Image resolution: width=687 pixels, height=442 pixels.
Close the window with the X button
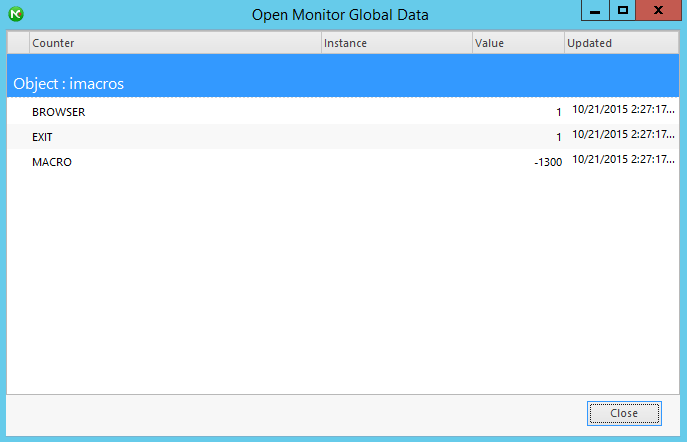pos(659,10)
